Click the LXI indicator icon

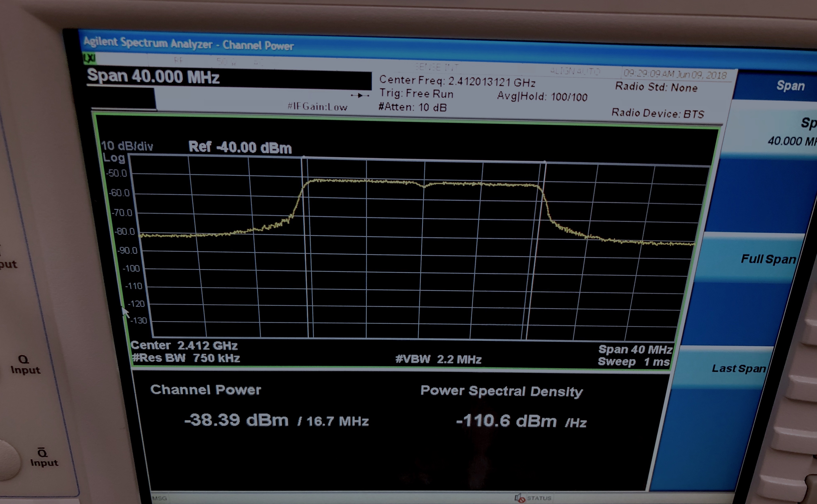pyautogui.click(x=89, y=58)
